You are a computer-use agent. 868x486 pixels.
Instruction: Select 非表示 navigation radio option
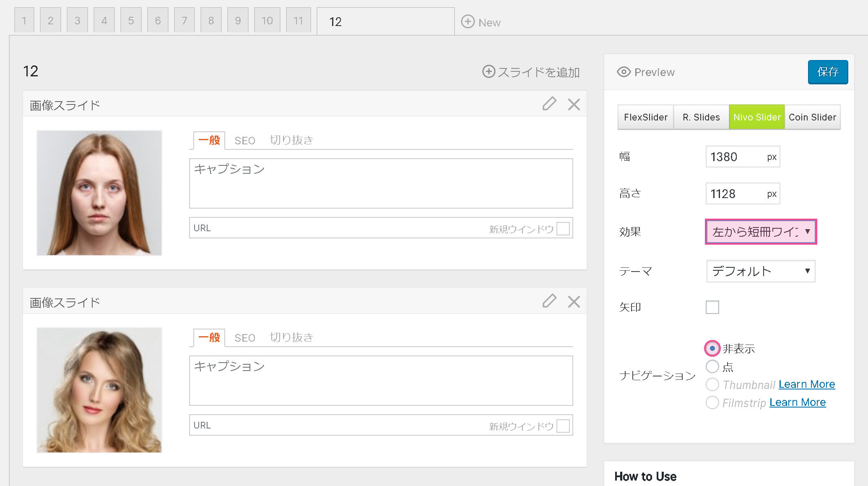(712, 348)
